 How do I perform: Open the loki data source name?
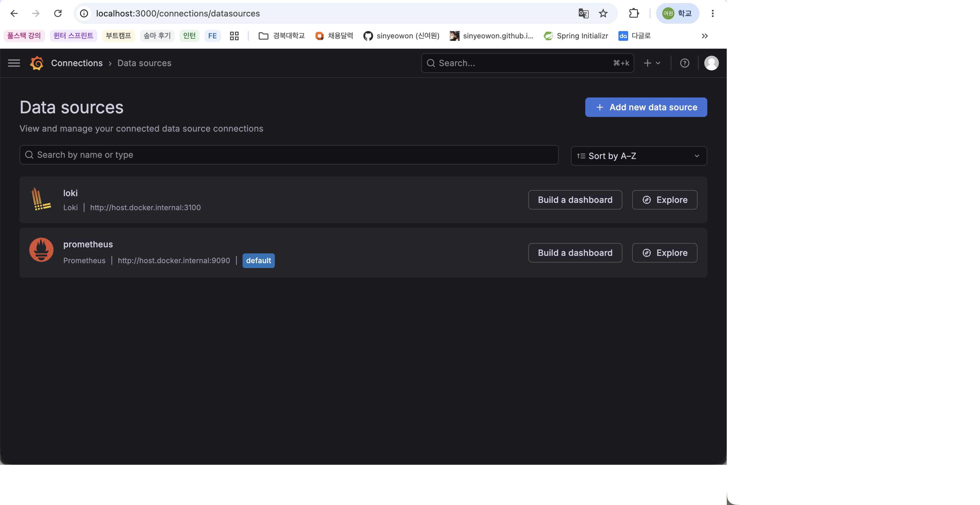coord(70,193)
